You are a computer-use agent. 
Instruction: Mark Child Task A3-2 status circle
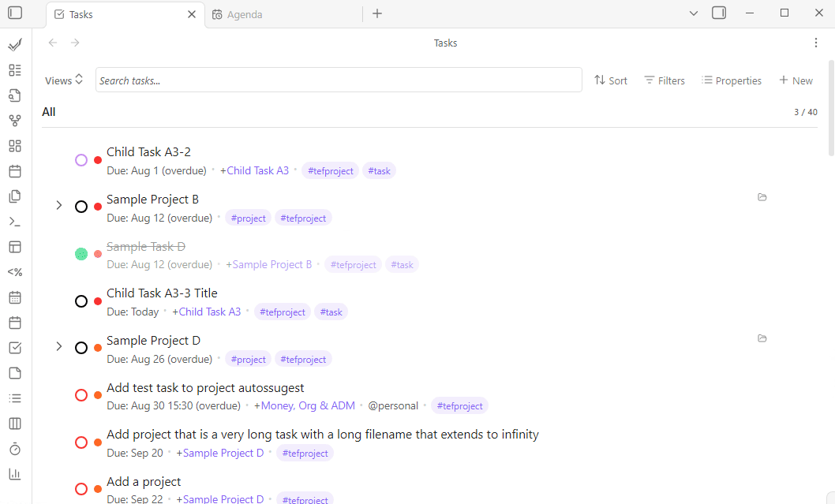81,160
